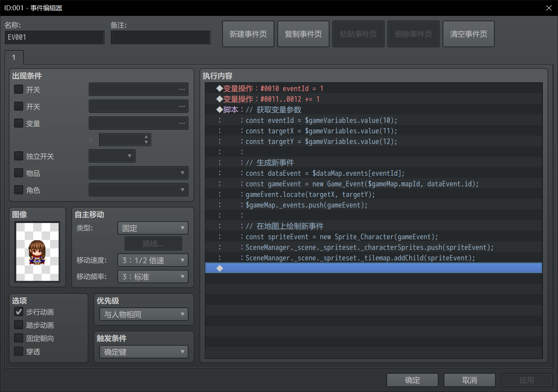Viewport: 558px width, 392px height.
Task: Close the event editor window
Action: 549,8
